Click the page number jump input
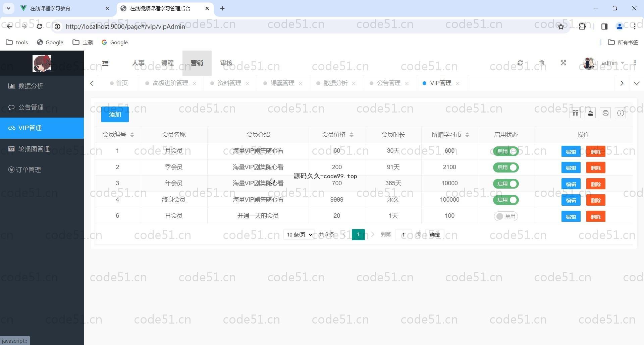 pos(404,235)
